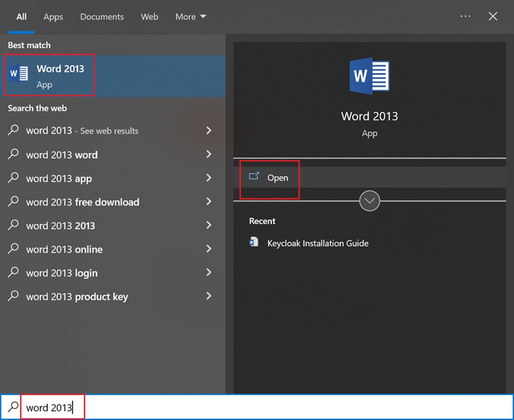Expand arrow for 'word 2013 product key'
The image size is (514, 420).
tap(209, 296)
